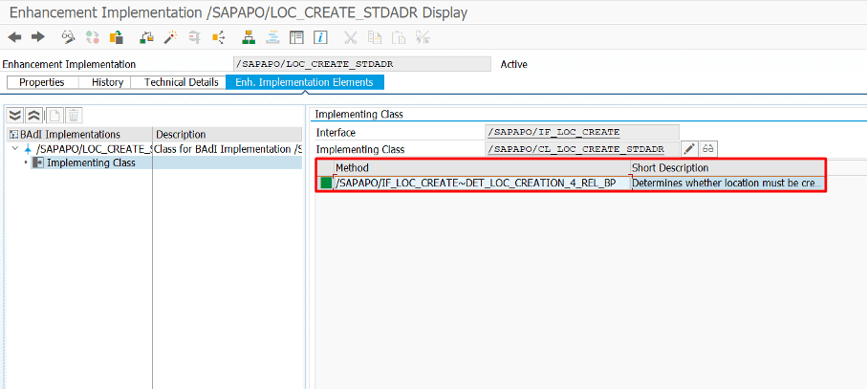The width and height of the screenshot is (868, 390).
Task: Go back with the left arrow icon
Action: pyautogui.click(x=14, y=37)
